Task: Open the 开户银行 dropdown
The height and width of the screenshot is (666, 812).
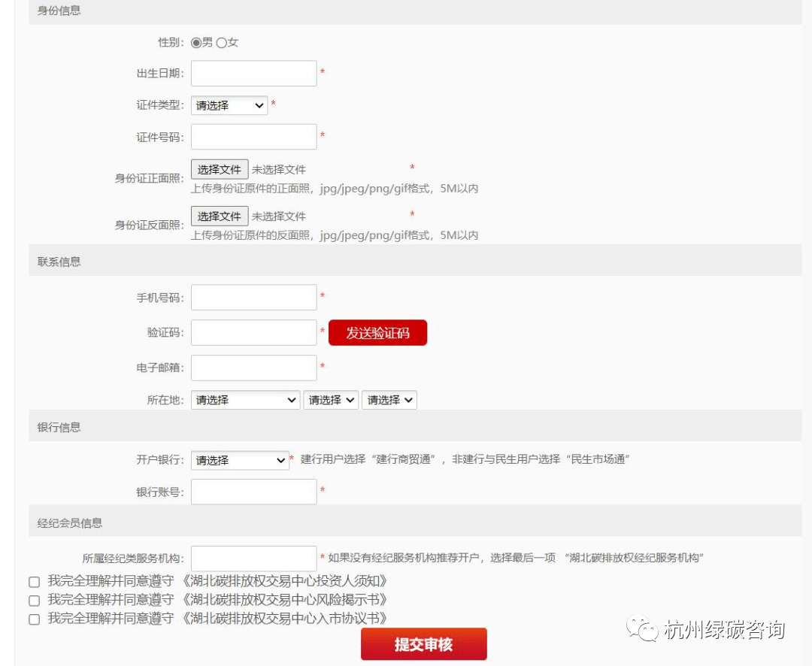Action: coord(239,460)
